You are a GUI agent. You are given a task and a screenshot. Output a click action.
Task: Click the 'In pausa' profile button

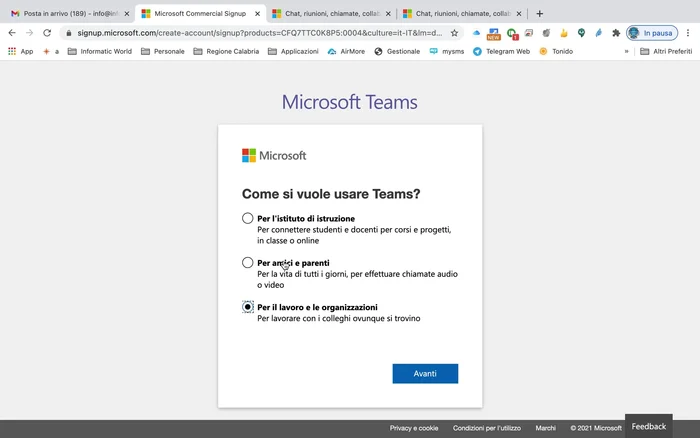(x=652, y=33)
